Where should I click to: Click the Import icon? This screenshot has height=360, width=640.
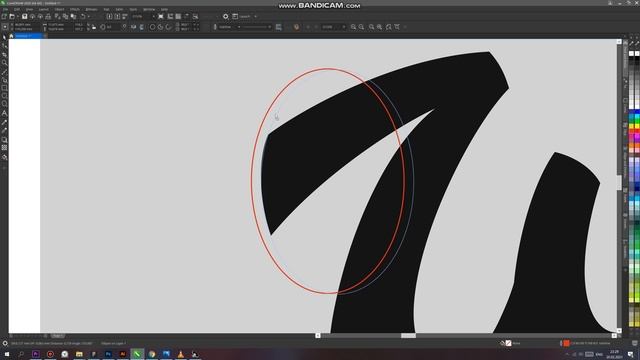click(109, 16)
